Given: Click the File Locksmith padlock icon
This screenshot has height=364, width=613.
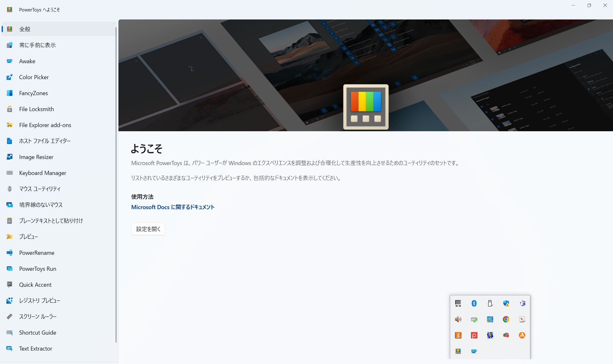Looking at the screenshot, I should (10, 109).
